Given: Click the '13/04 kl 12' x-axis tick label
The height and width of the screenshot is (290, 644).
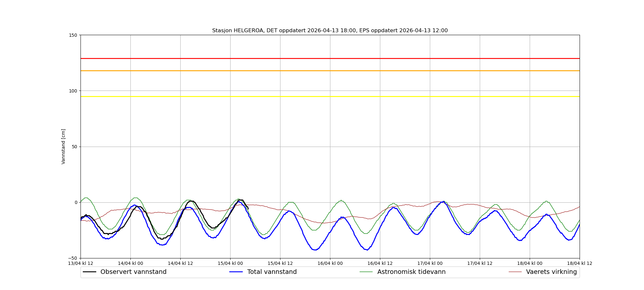Looking at the screenshot, I should coord(80,263).
